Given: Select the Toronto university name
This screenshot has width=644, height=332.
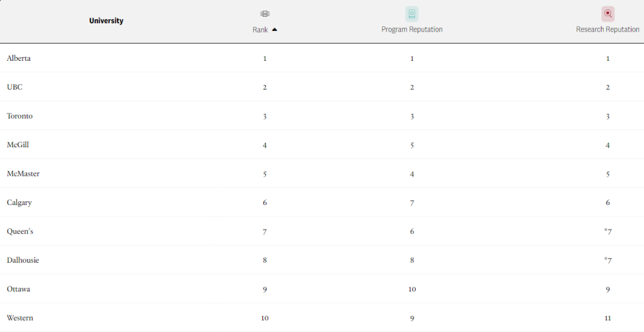Looking at the screenshot, I should [20, 116].
